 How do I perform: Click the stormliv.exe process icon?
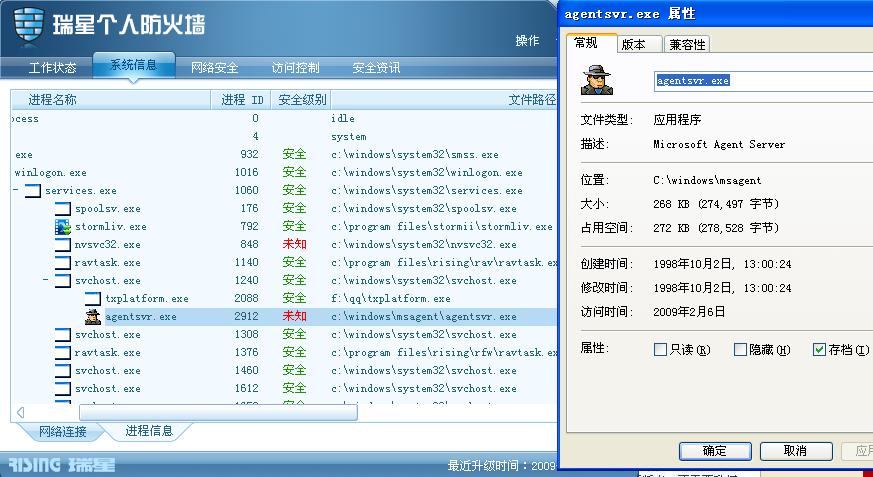63,227
